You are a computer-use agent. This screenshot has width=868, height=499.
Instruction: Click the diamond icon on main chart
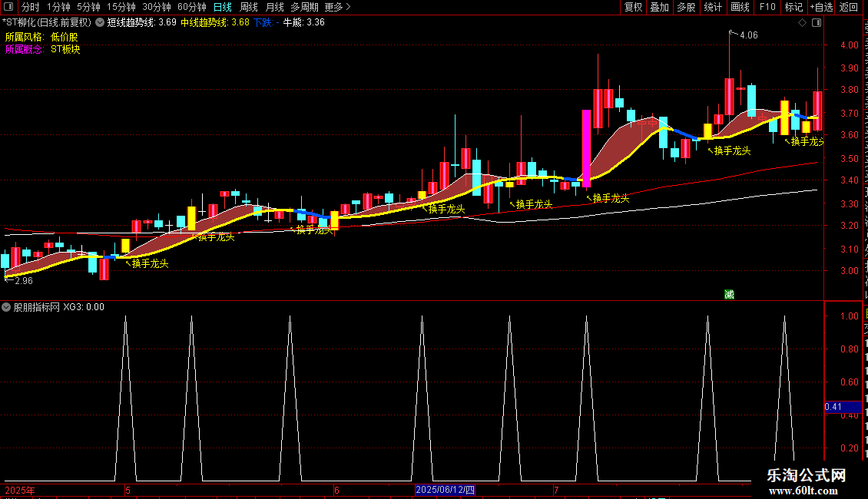click(802, 23)
